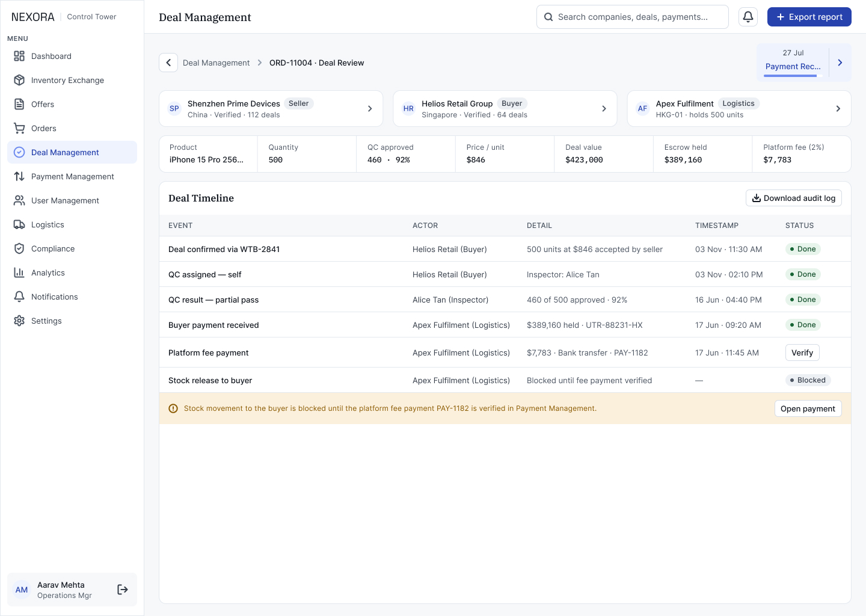The width and height of the screenshot is (866, 616).
Task: Click the 'Platform fee payment' event text
Action: click(208, 353)
